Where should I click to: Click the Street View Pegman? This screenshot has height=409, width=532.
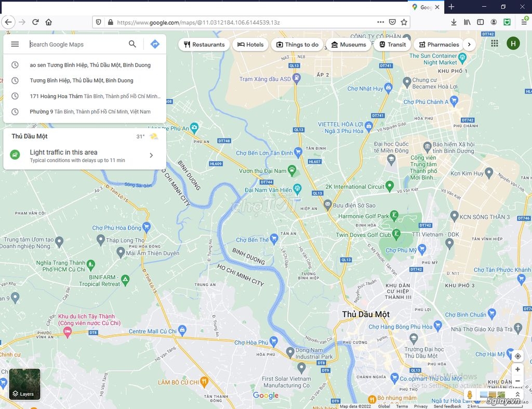[x=470, y=395]
